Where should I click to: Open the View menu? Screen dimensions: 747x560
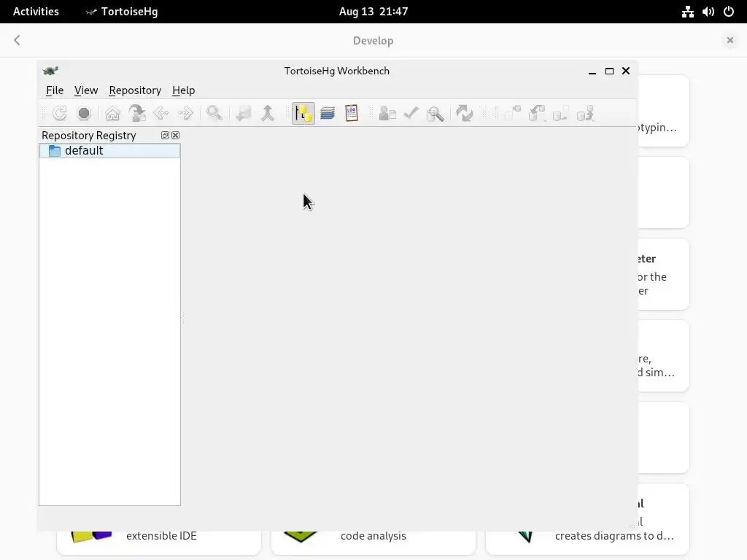pyautogui.click(x=86, y=90)
